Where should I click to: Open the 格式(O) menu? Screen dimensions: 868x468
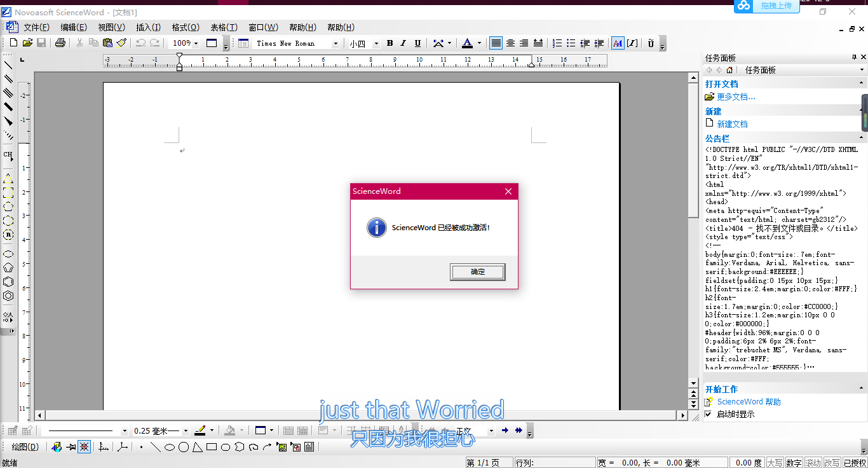[x=186, y=27]
